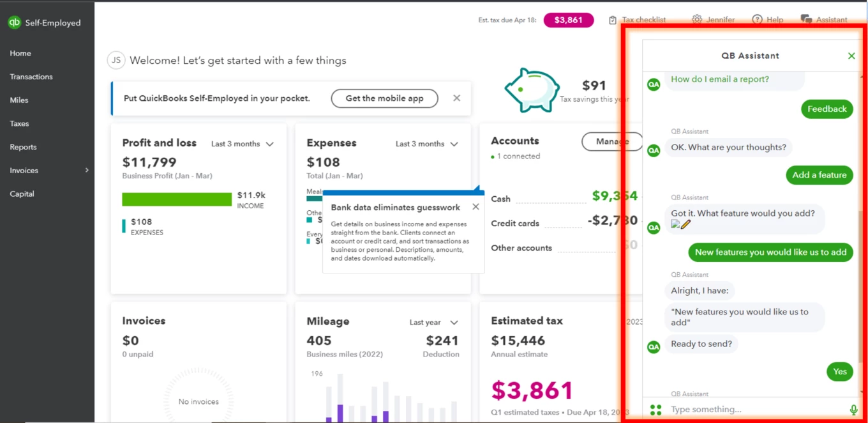The height and width of the screenshot is (423, 868).
Task: Click the large $3,861 quarterly tax amount
Action: [x=532, y=390]
